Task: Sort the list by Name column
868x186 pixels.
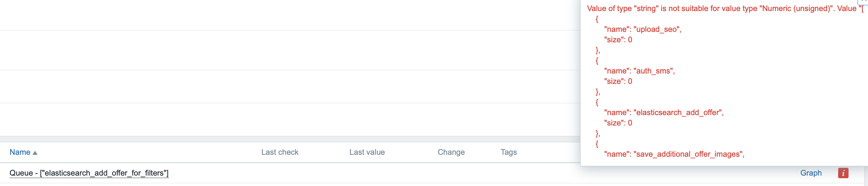Action: pos(20,152)
